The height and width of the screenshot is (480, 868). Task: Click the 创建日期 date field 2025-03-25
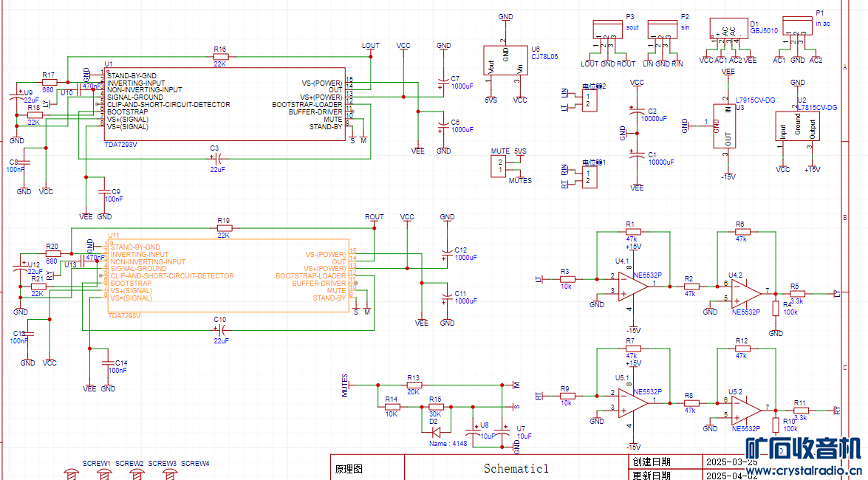(731, 462)
